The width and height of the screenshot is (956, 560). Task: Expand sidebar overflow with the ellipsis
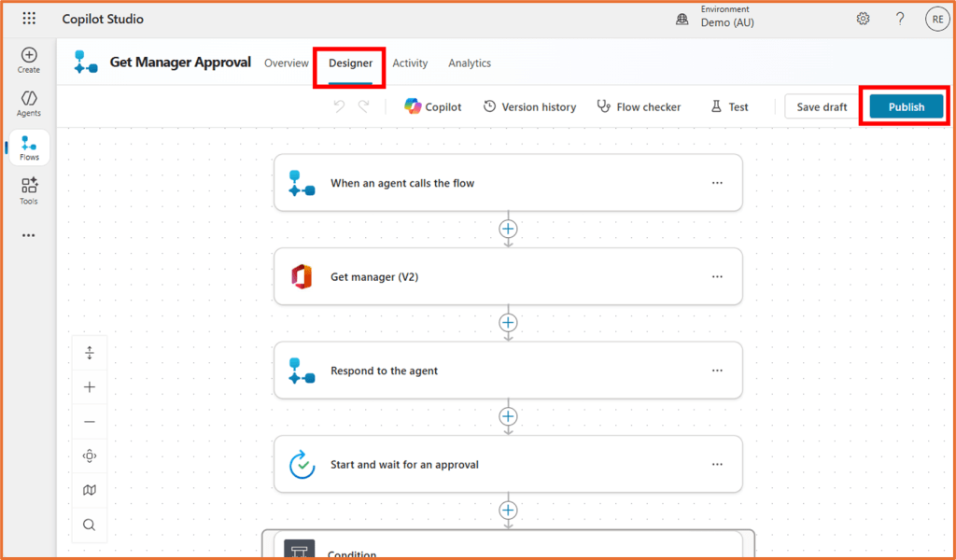28,234
